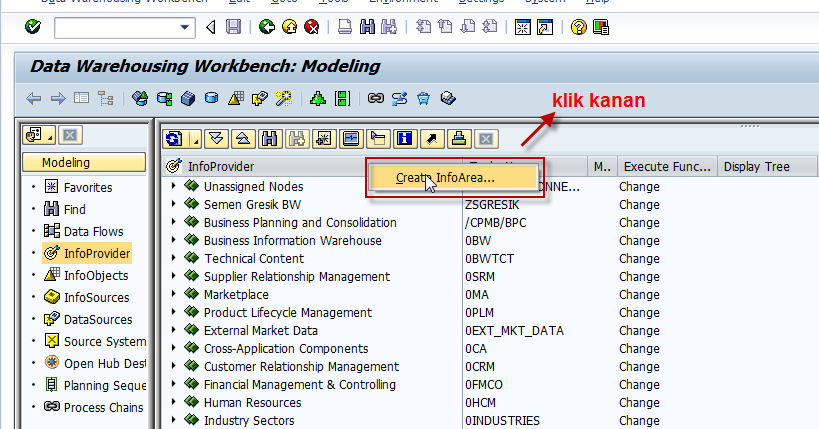Click the red Cancel icon

click(x=312, y=27)
